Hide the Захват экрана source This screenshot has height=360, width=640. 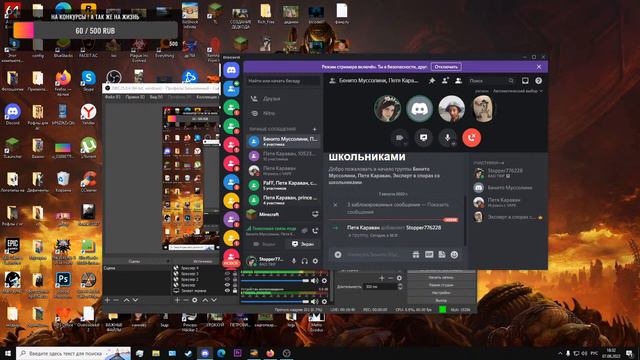(x=227, y=291)
